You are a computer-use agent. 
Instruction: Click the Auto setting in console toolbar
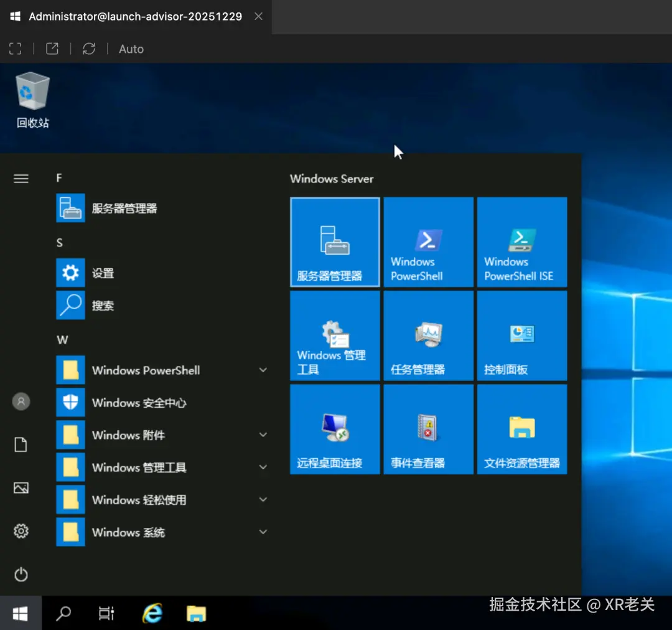[x=131, y=49]
